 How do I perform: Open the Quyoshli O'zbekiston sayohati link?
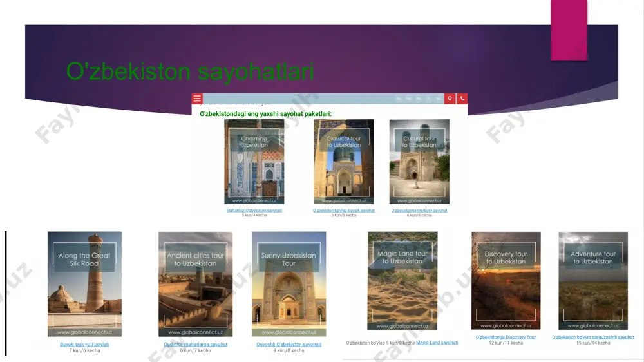coord(289,345)
